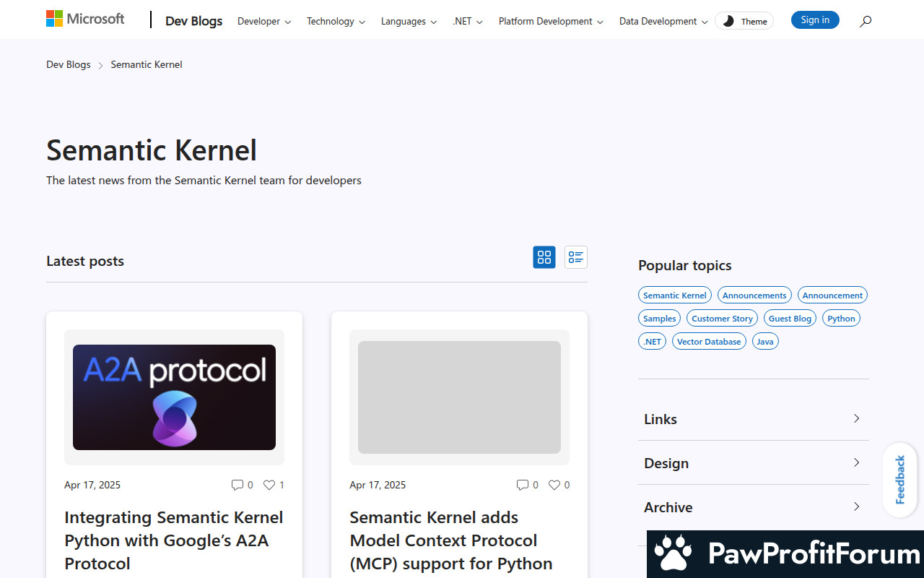Open the Feedback side tab

pyautogui.click(x=899, y=480)
